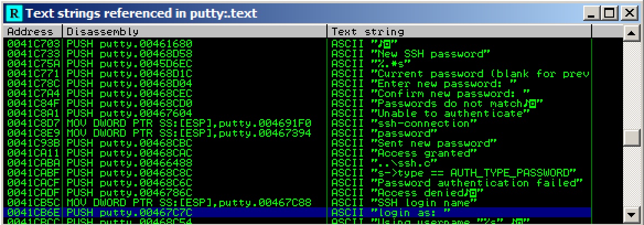The height and width of the screenshot is (225, 644).
Task: Click PUSH putty.00468C8C disassembly
Action: pyautogui.click(x=130, y=173)
